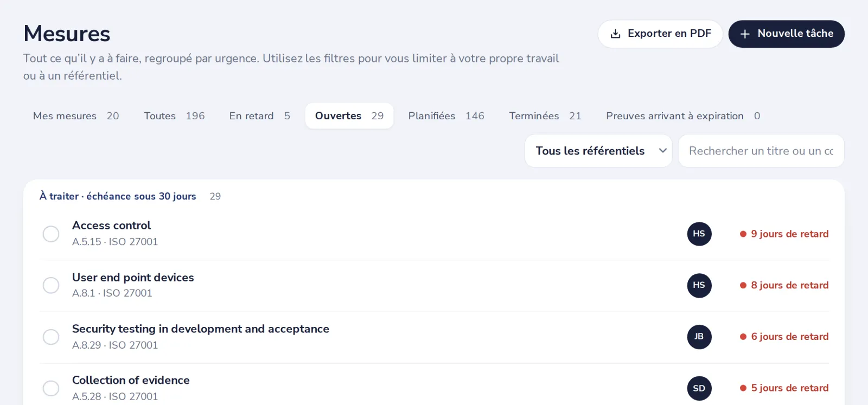Click the 9 jours de retard status
Image resolution: width=868 pixels, height=405 pixels.
click(x=784, y=234)
